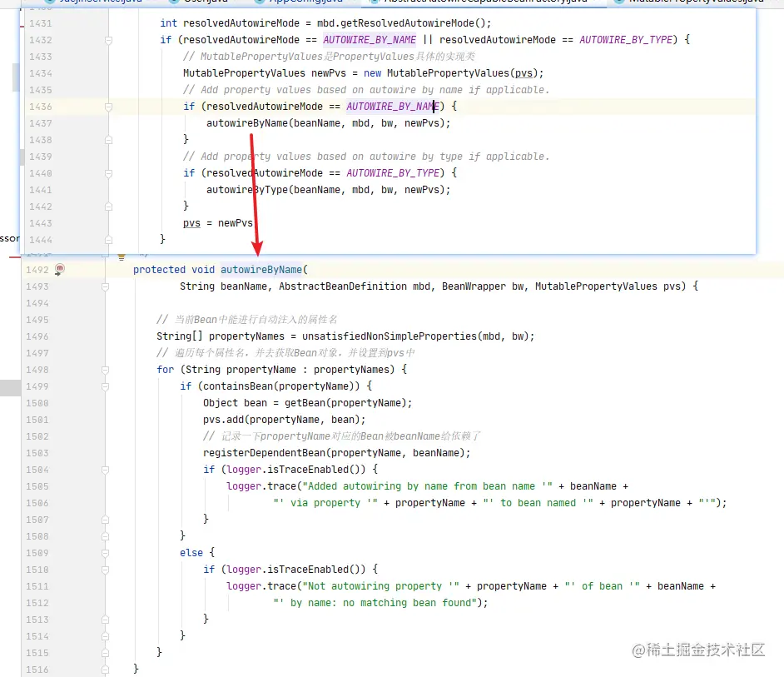Collapse the fold marker on line 1432

click(x=108, y=40)
